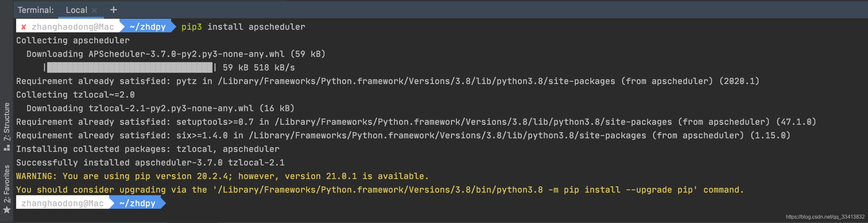Click zhanghaodong@Mac in the bottom prompt
The height and width of the screenshot is (223, 868).
pos(62,203)
